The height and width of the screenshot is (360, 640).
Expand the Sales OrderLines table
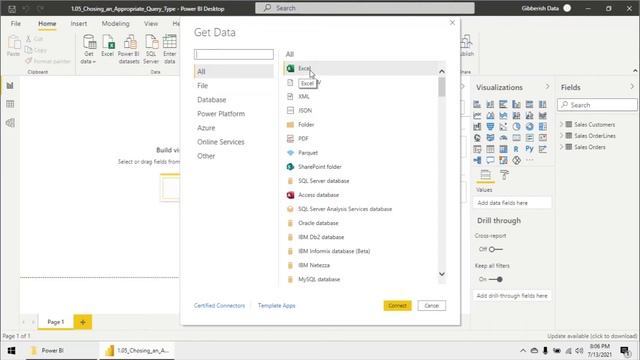[x=562, y=136]
